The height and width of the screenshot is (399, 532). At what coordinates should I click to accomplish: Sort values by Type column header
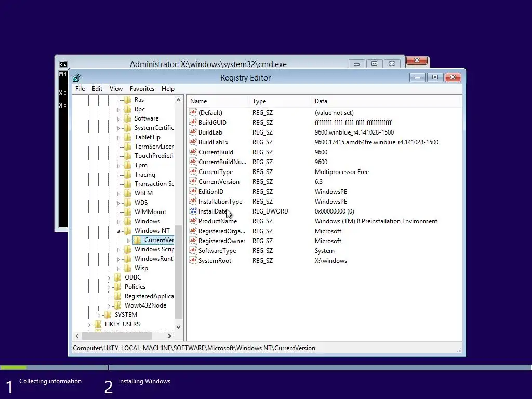click(280, 101)
